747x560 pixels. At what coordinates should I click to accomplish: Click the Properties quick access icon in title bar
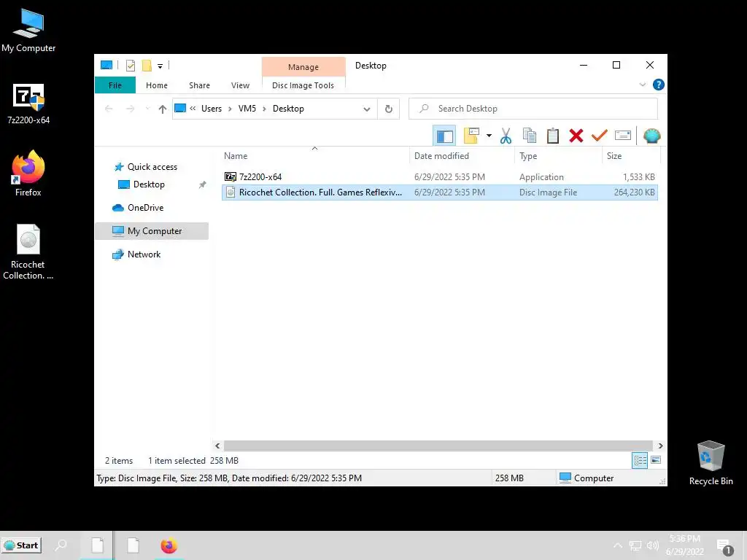[x=130, y=66]
